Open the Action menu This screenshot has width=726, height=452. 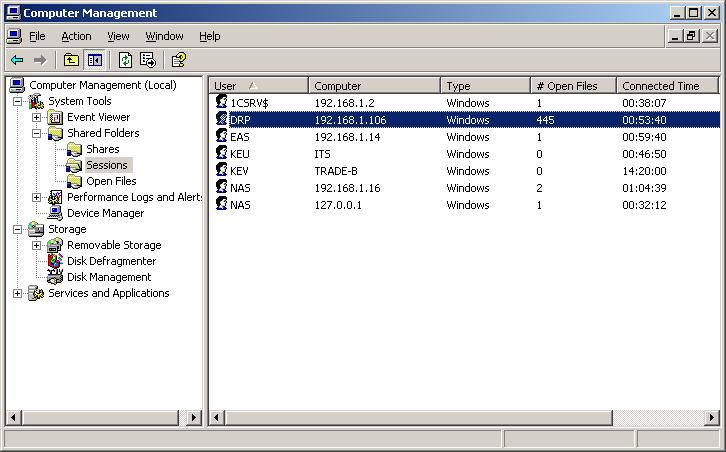point(76,36)
